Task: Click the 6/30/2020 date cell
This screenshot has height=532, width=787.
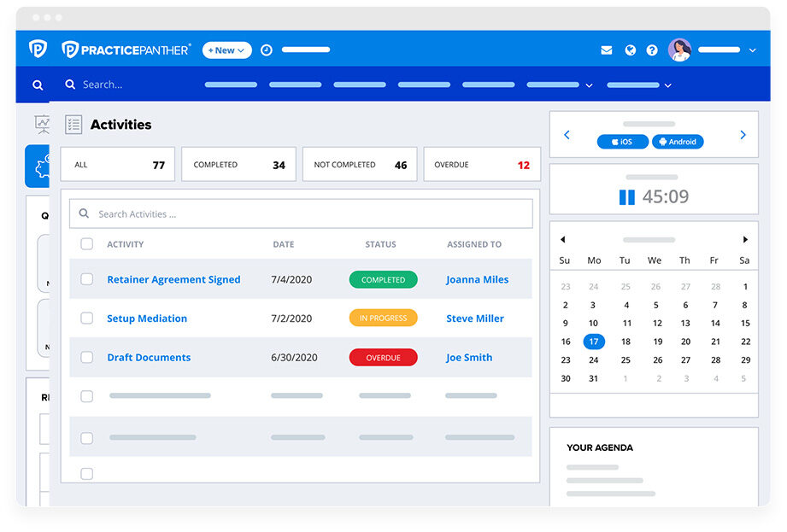Action: point(294,358)
